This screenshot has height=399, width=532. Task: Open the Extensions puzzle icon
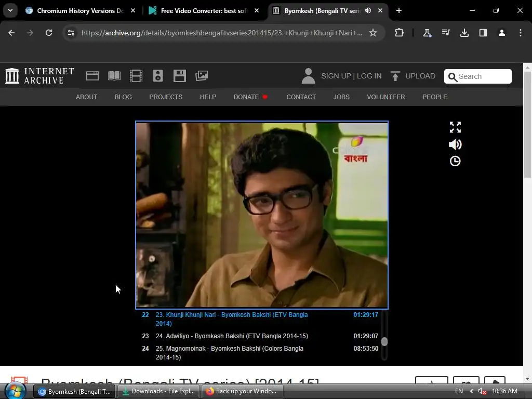pyautogui.click(x=400, y=33)
